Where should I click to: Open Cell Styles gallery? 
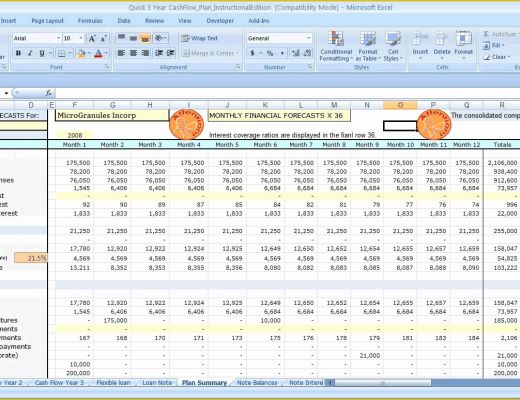pos(393,46)
